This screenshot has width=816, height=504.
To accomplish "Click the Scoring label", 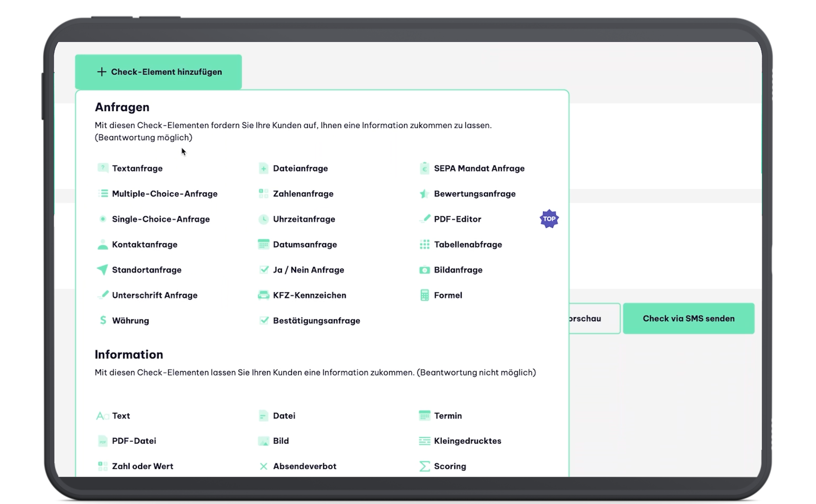I will (450, 466).
